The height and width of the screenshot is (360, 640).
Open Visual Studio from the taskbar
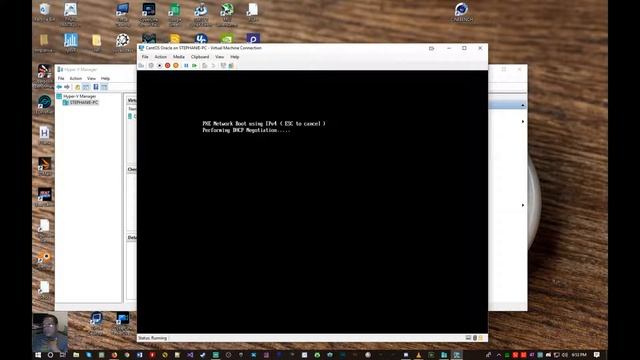click(190, 355)
